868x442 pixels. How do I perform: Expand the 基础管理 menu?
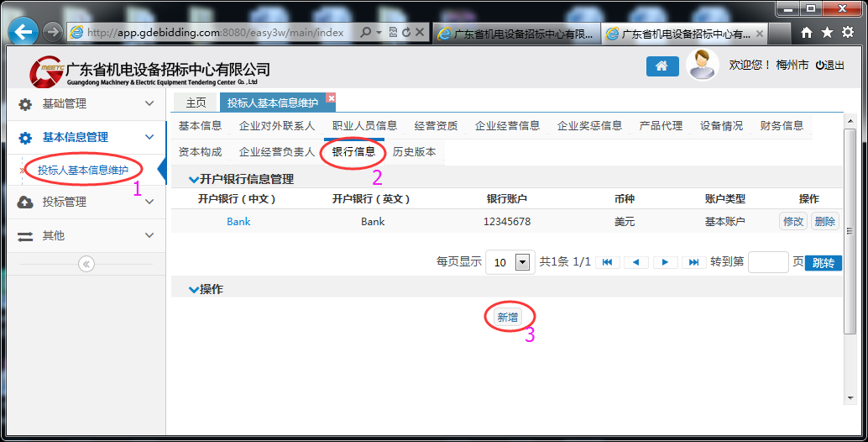(x=149, y=103)
